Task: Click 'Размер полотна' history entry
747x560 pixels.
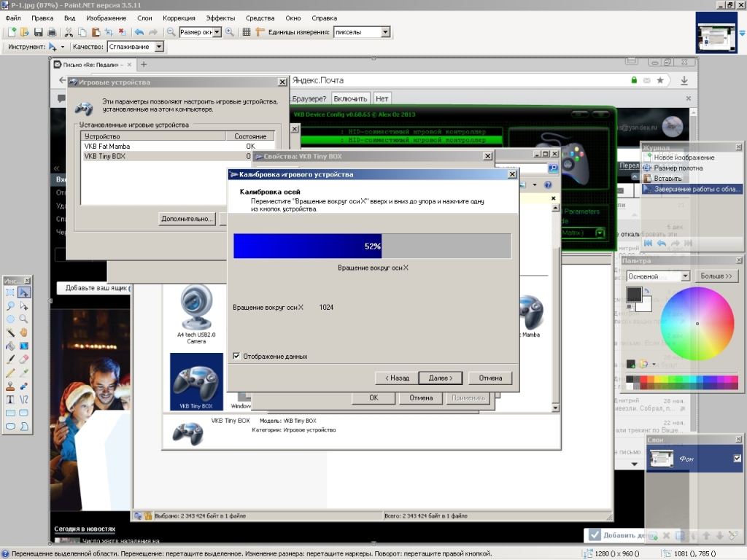Action: click(x=692, y=168)
